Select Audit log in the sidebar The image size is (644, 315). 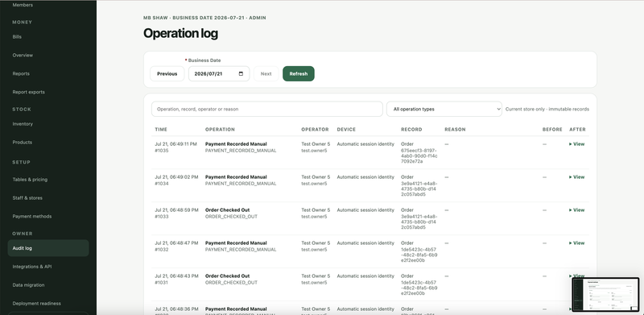coord(48,248)
